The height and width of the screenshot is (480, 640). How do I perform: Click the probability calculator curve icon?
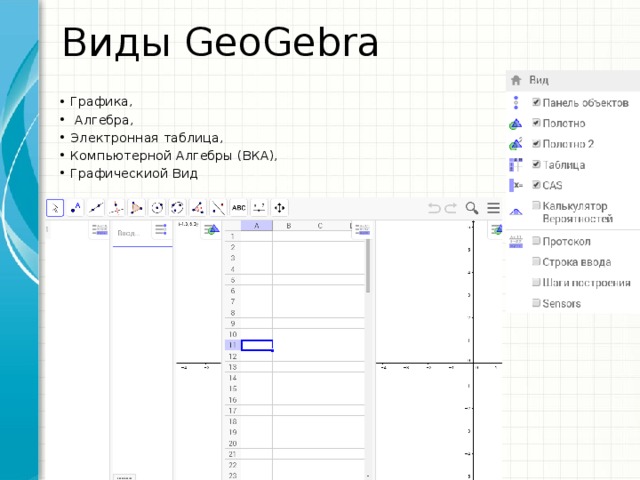pos(516,212)
